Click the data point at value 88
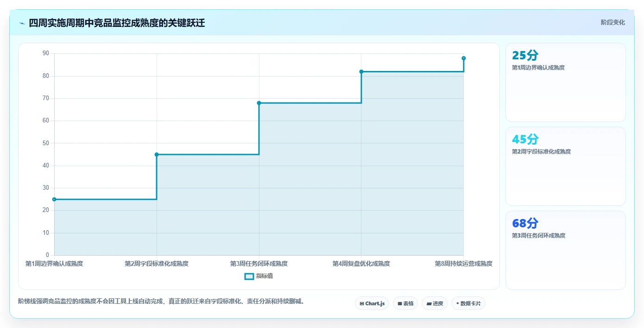 [x=464, y=58]
